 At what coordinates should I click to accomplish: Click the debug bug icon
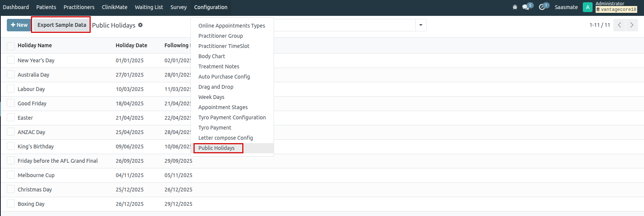click(x=515, y=7)
